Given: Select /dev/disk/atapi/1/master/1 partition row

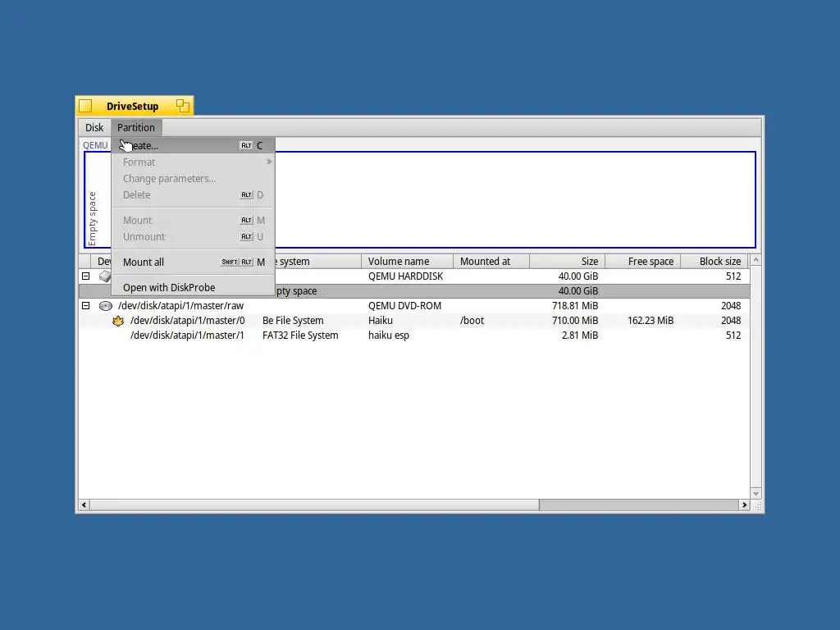Looking at the screenshot, I should tap(414, 336).
